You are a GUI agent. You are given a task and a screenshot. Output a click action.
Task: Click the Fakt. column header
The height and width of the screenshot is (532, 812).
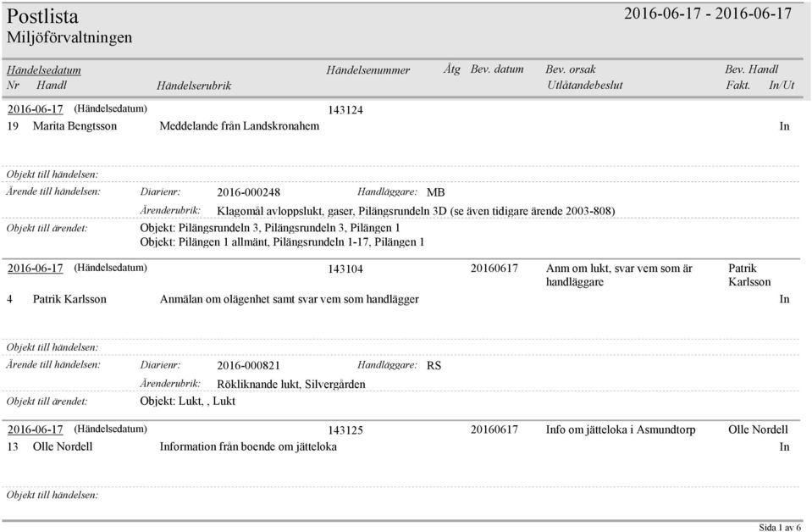coord(738,85)
